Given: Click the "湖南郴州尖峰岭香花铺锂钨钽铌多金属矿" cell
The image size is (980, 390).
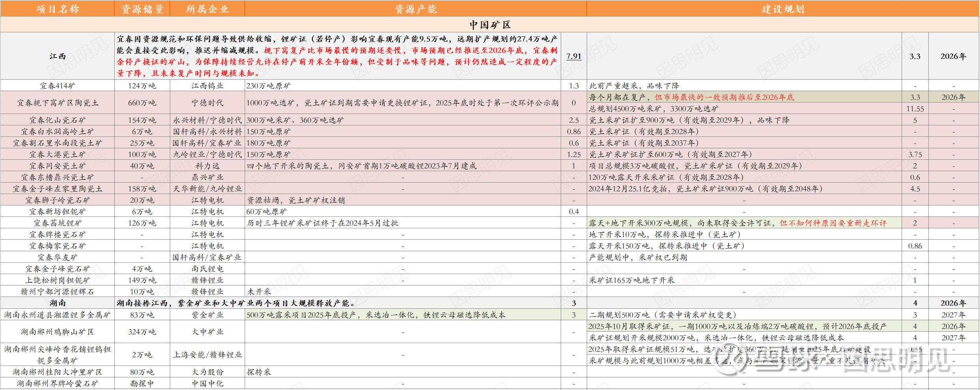Looking at the screenshot, I should click(x=58, y=355).
